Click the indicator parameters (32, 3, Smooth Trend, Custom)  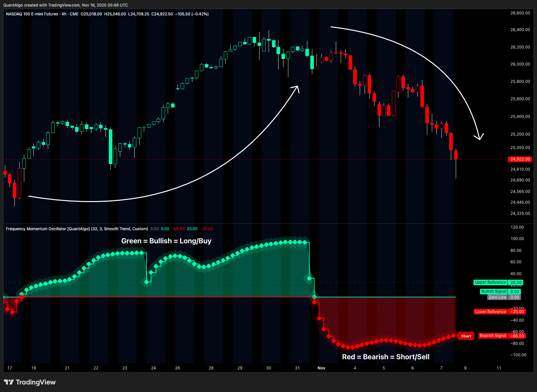pos(119,229)
